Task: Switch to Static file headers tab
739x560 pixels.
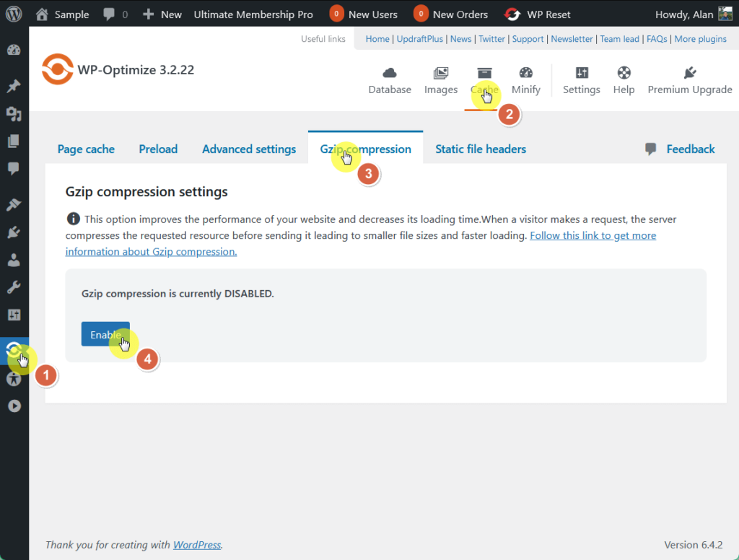Action: [481, 149]
